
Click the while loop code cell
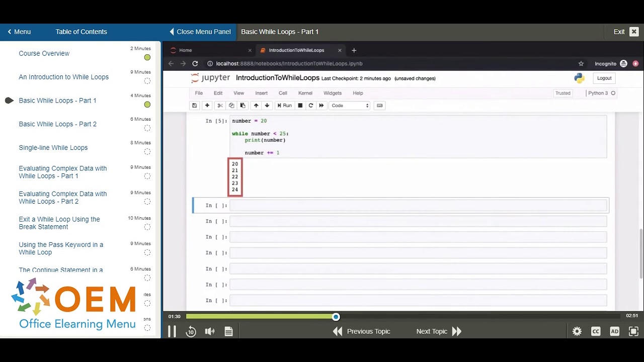click(418, 137)
